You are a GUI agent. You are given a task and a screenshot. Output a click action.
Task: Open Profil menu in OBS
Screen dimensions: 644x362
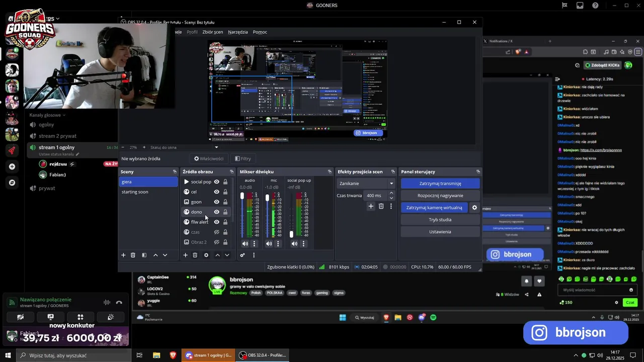point(192,32)
